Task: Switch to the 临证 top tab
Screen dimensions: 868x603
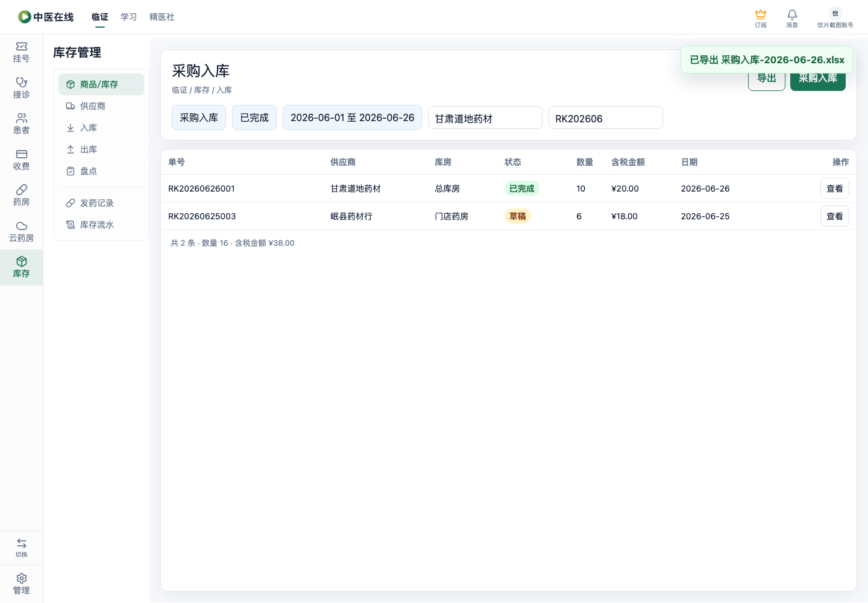Action: (x=100, y=17)
